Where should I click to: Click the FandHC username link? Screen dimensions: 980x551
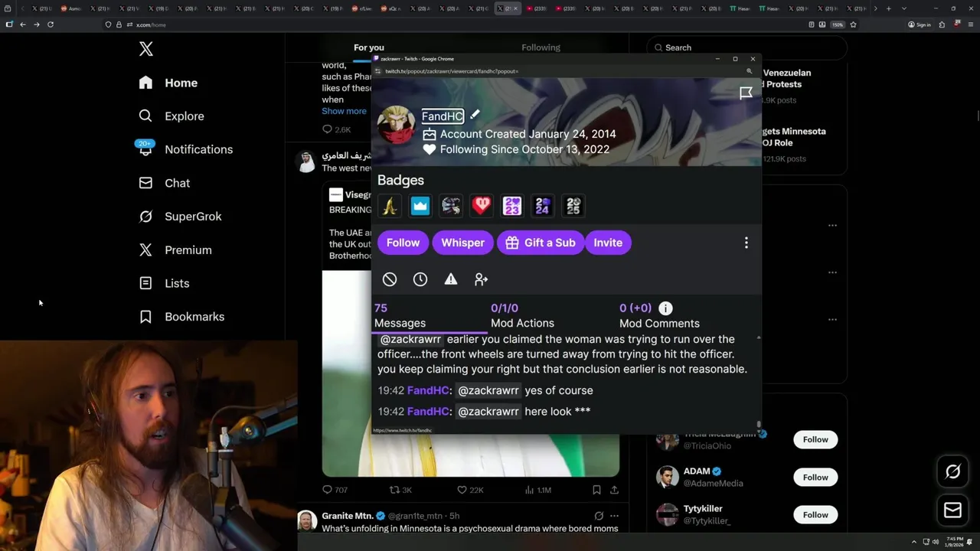pos(443,116)
